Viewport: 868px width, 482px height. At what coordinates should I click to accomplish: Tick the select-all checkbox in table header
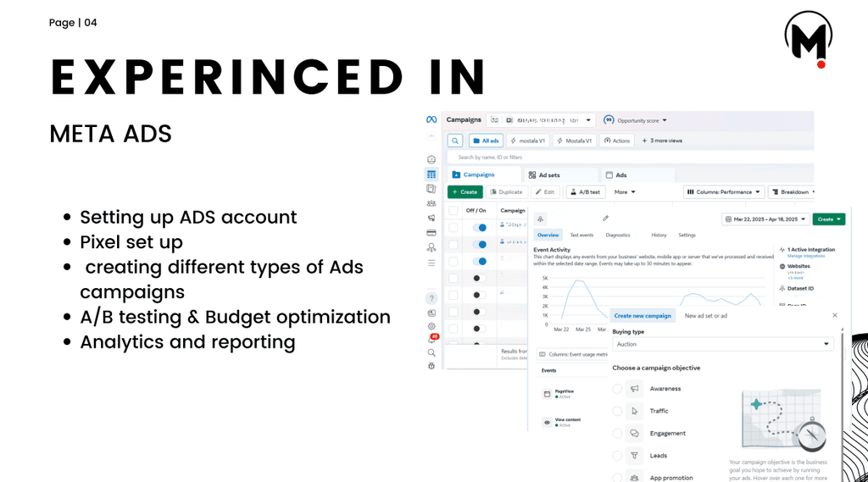(453, 210)
